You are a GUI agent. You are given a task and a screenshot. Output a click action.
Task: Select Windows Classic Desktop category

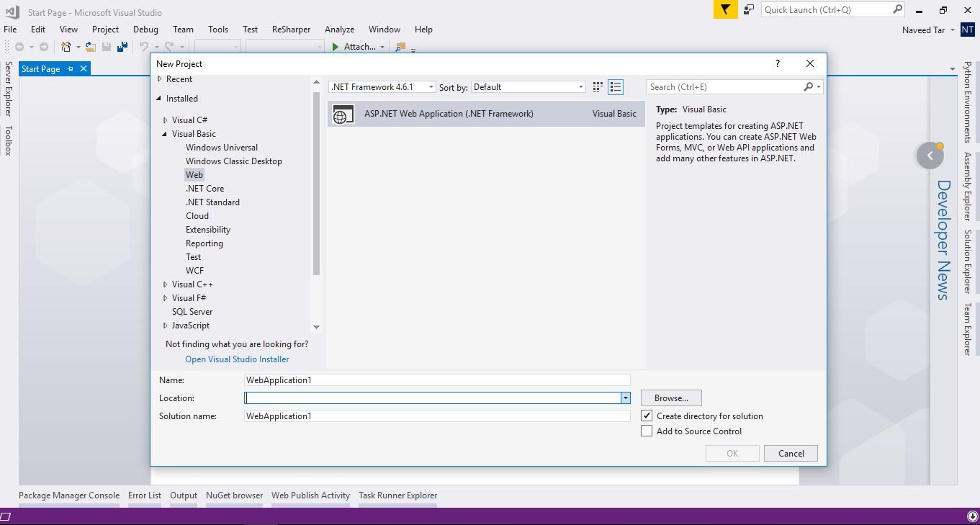click(234, 161)
